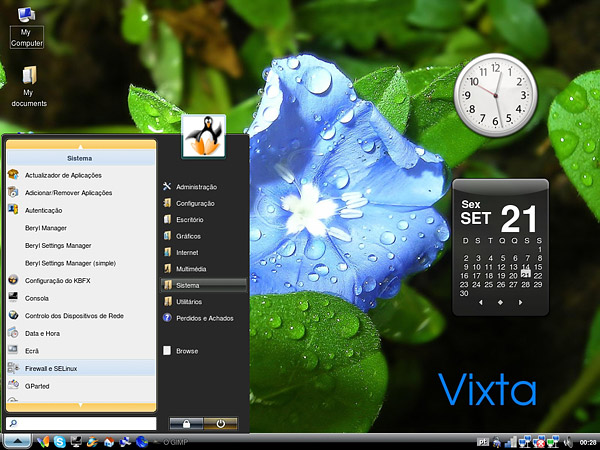The width and height of the screenshot is (600, 450).
Task: Open the network computers icon in the quick-launch bar
Action: (x=125, y=442)
